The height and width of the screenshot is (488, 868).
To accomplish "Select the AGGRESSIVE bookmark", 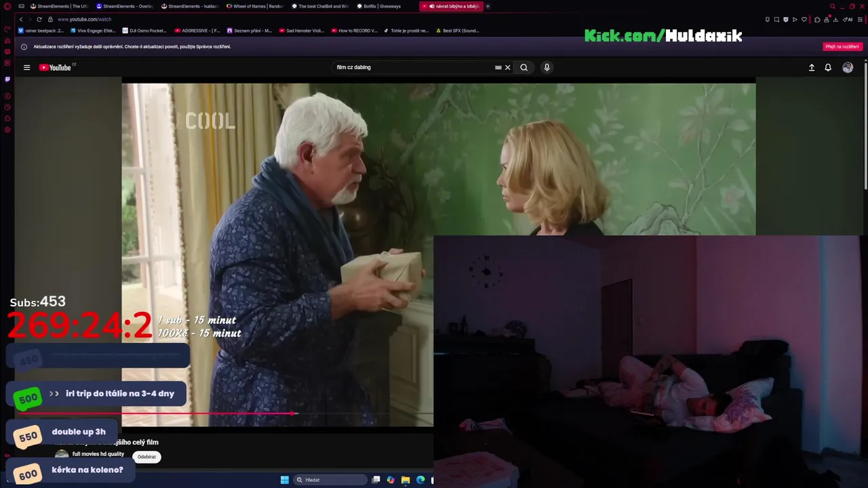I will [197, 30].
